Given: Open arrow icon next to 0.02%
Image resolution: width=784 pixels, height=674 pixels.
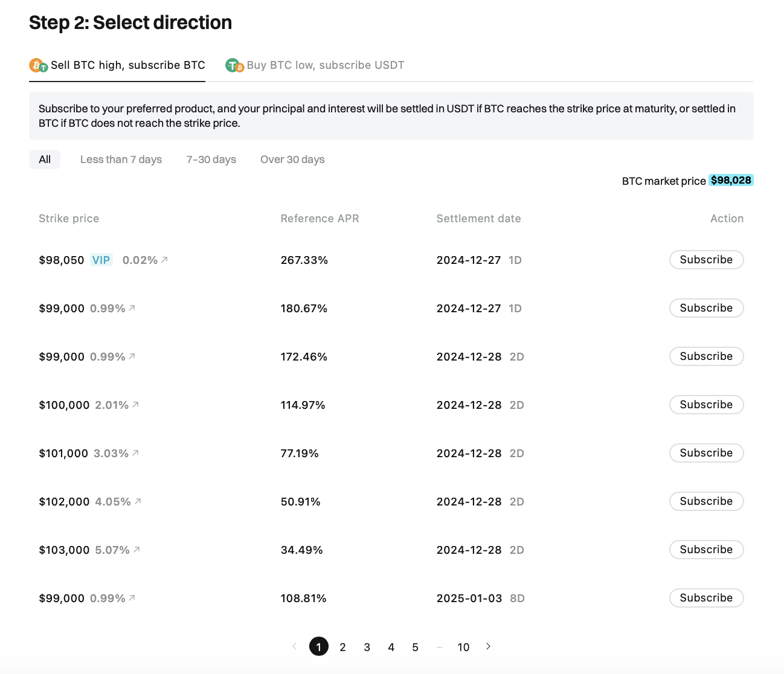Looking at the screenshot, I should click(x=164, y=260).
